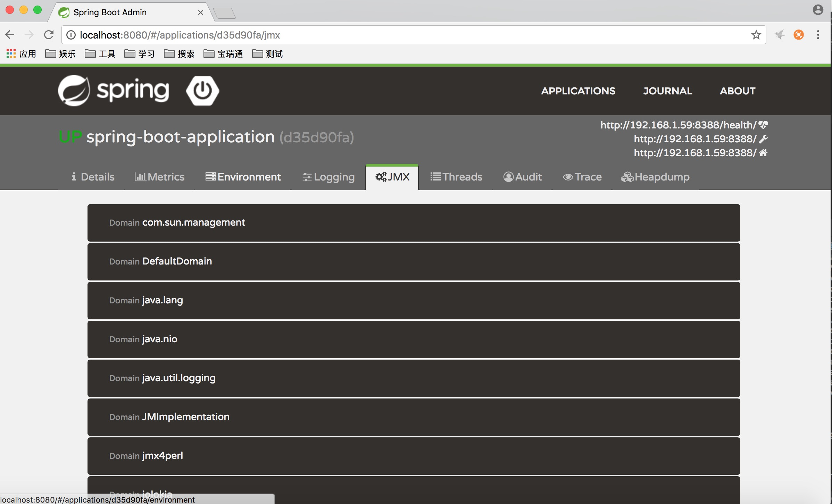Click the orange extension icon in toolbar
832x504 pixels.
point(798,35)
